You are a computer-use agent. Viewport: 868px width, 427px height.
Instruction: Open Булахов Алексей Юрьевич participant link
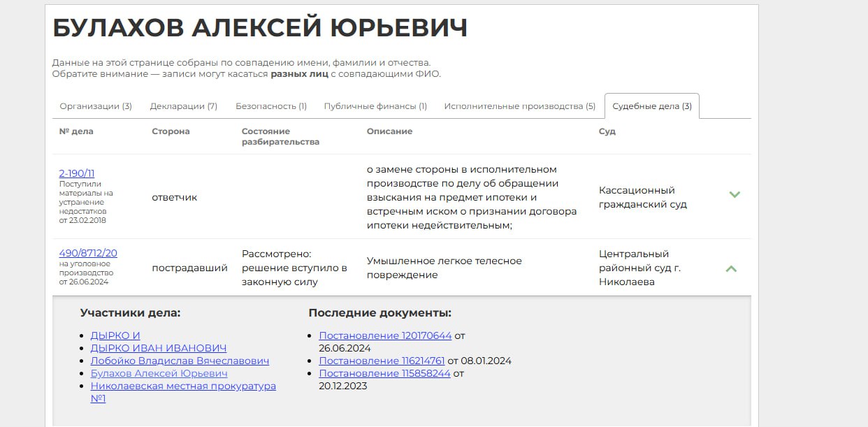click(x=159, y=373)
